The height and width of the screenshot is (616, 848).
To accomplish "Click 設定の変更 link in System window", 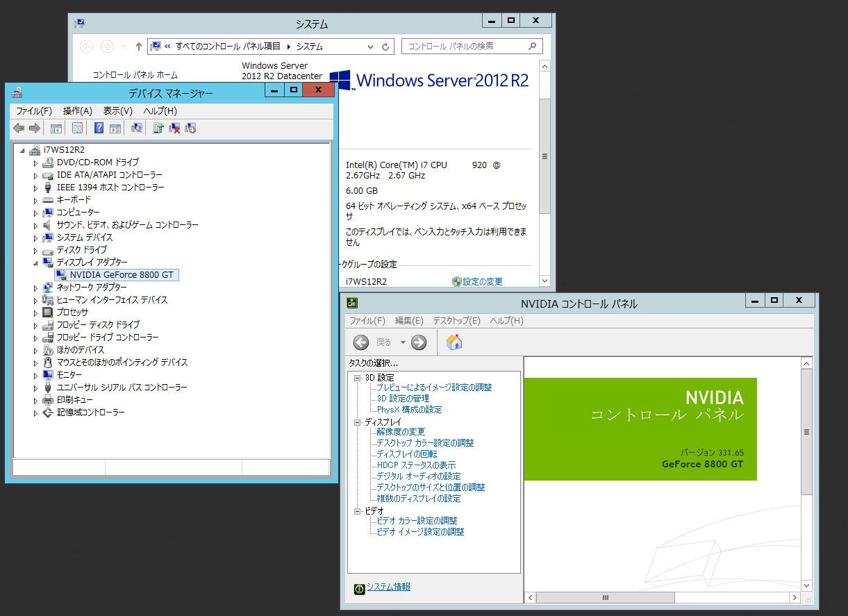I will coord(483,281).
